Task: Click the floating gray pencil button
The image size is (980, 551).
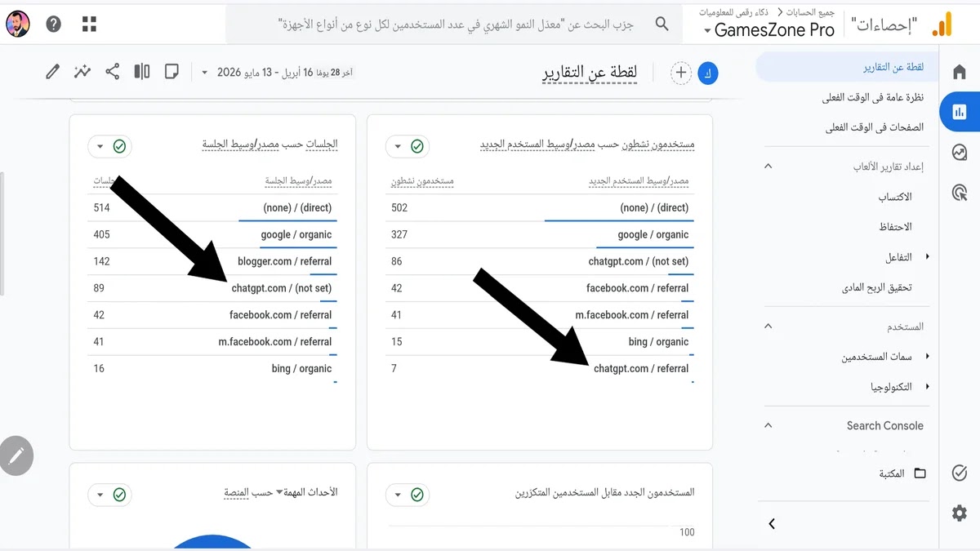Action: click(16, 455)
